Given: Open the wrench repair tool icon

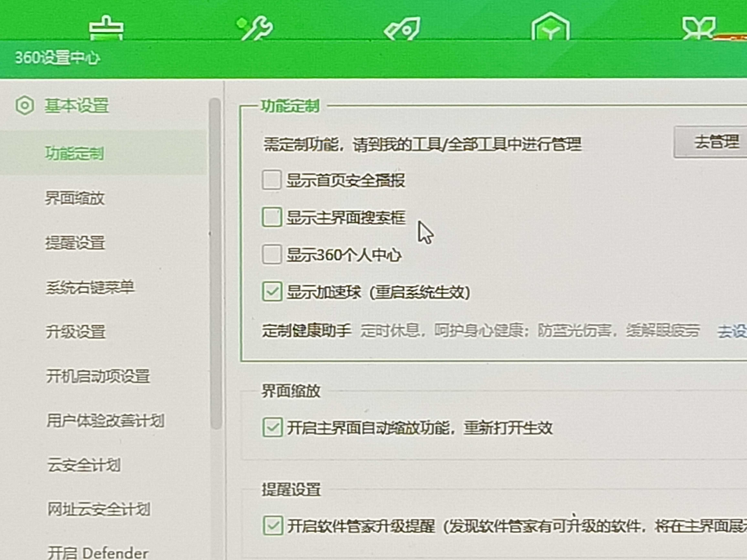Looking at the screenshot, I should pyautogui.click(x=255, y=28).
